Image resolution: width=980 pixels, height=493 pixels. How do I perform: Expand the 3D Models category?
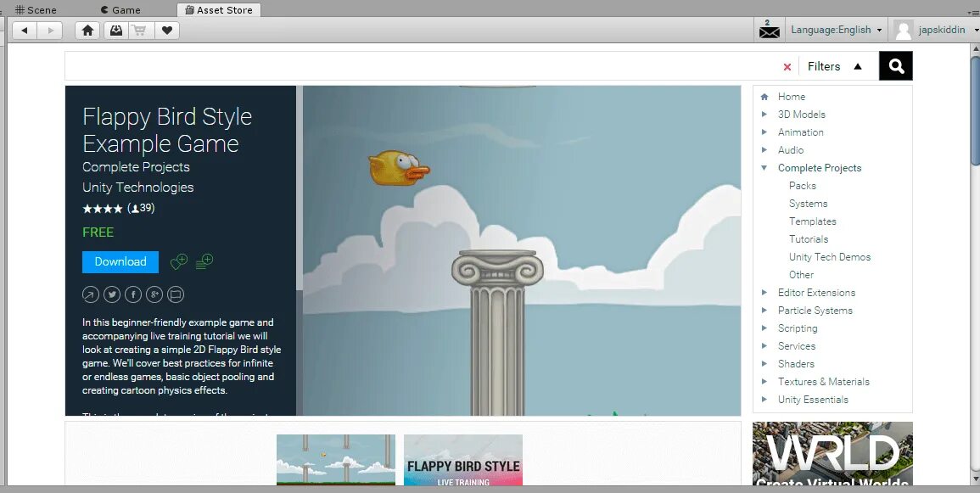[x=764, y=115]
